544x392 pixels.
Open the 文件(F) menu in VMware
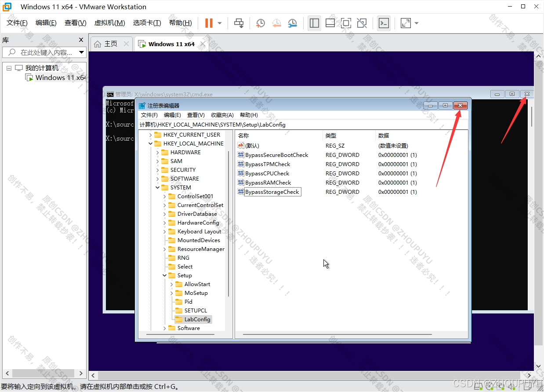17,23
